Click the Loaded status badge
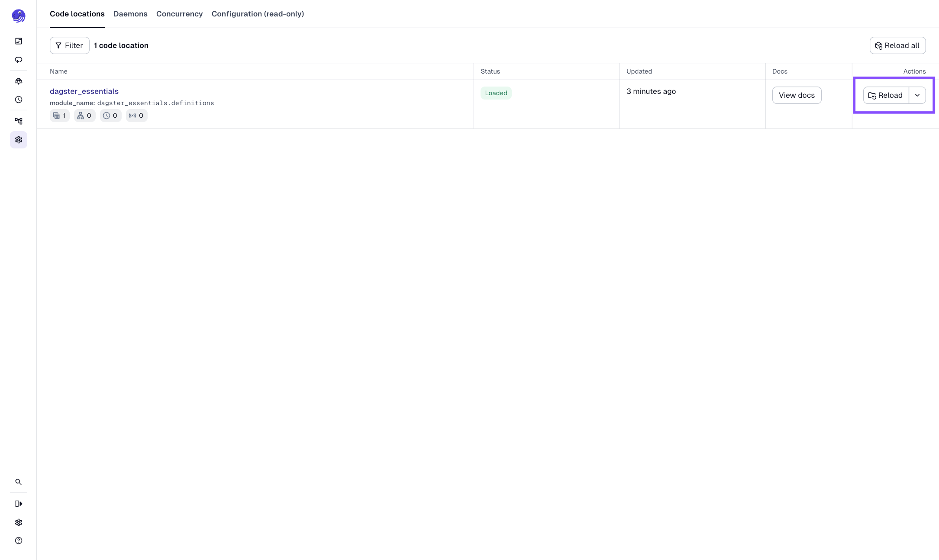Screen dimensions: 939x560 [496, 93]
